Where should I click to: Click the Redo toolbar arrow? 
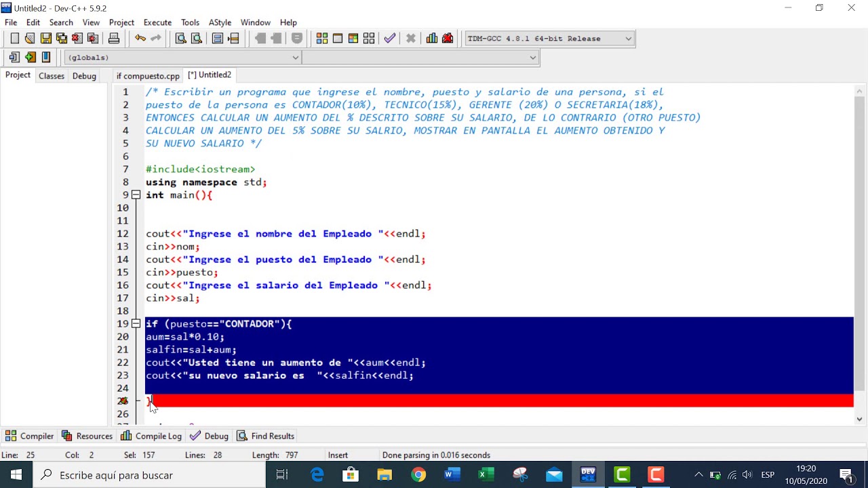point(156,39)
